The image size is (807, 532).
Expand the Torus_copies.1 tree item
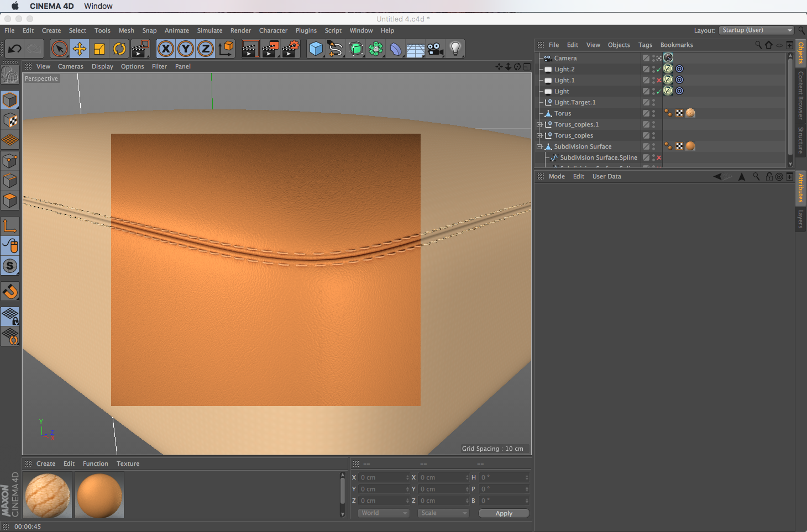pos(539,124)
